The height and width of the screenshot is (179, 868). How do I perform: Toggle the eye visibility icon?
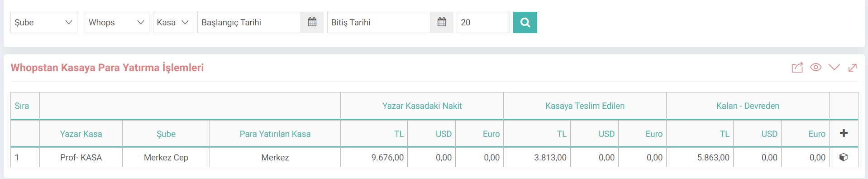816,67
